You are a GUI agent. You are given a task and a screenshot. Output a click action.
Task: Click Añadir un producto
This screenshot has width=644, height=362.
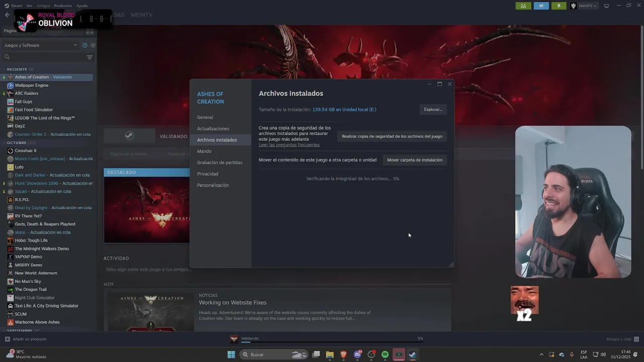[x=26, y=339]
